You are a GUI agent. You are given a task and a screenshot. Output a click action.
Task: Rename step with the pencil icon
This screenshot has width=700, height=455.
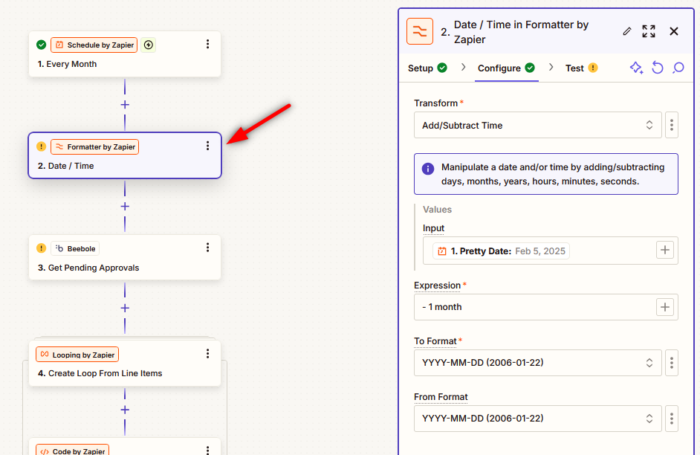(x=627, y=31)
